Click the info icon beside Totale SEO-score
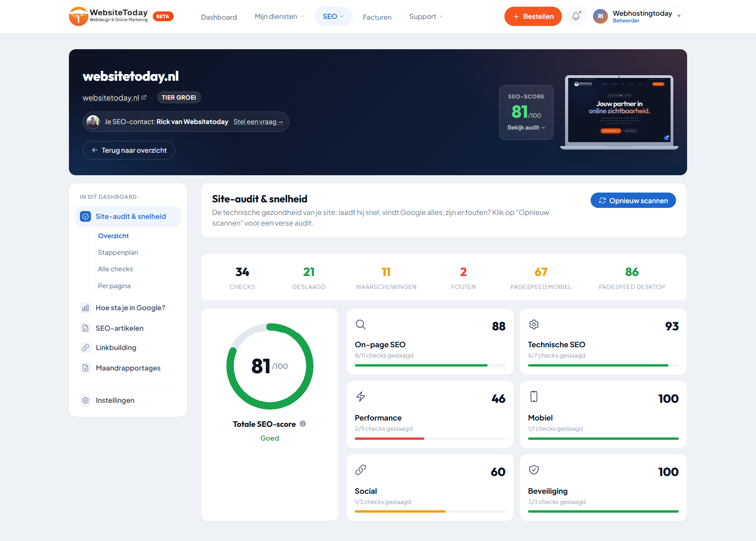 click(x=303, y=424)
